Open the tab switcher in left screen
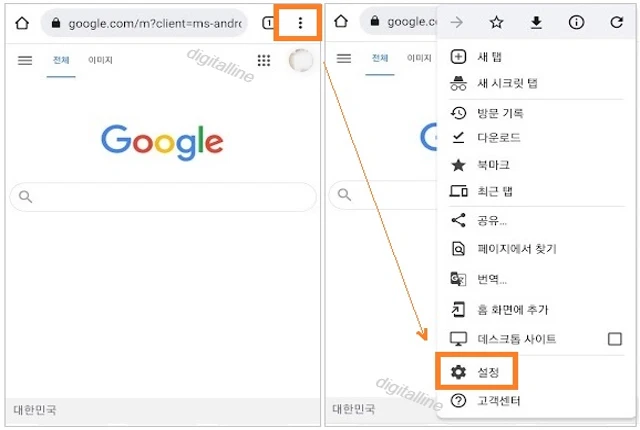Image resolution: width=640 pixels, height=430 pixels. click(x=267, y=23)
